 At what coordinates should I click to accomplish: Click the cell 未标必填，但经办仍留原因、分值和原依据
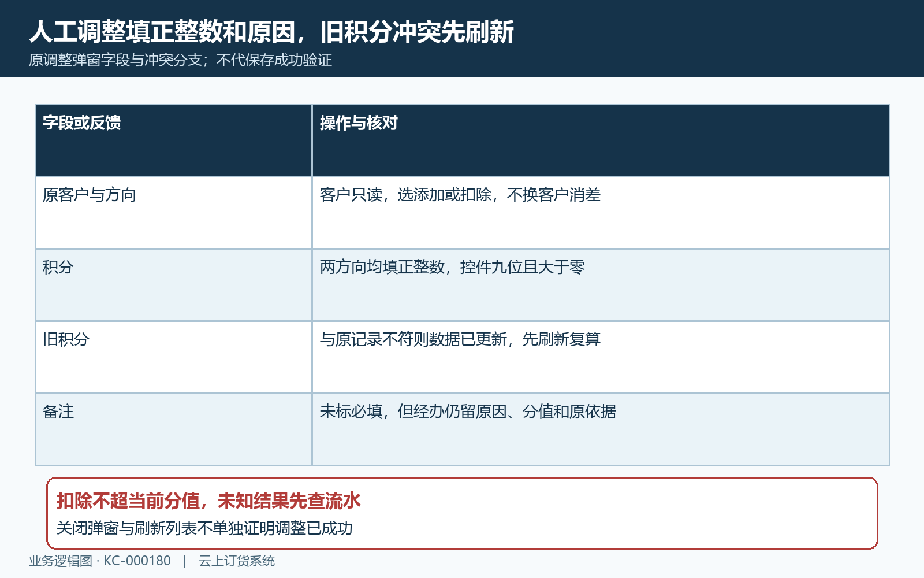(601, 429)
